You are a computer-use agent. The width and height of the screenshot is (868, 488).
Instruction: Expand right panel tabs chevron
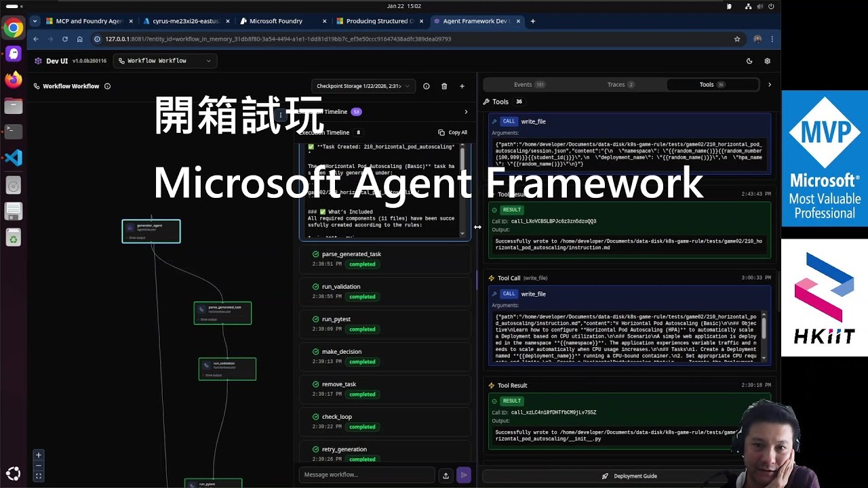coord(769,85)
